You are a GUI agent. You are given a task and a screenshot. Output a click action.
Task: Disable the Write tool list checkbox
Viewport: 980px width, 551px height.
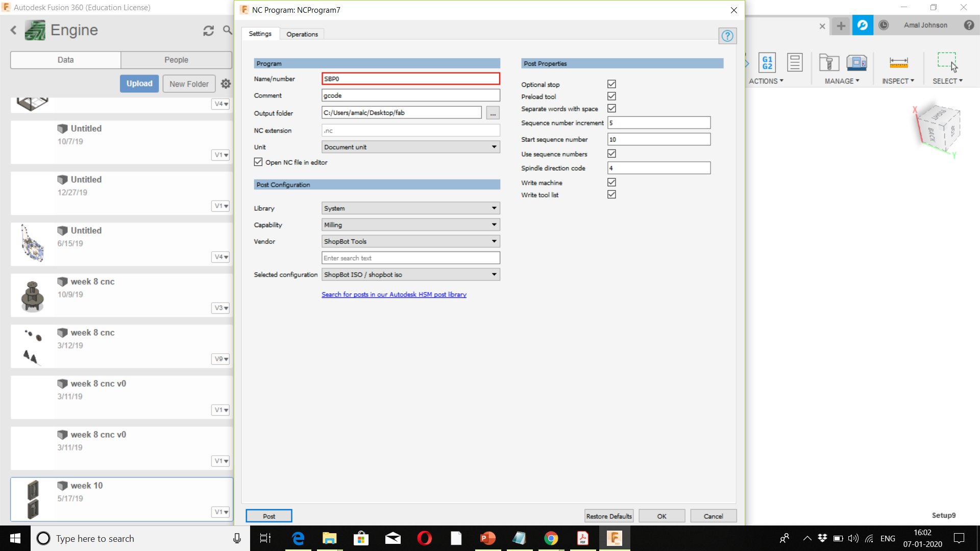pyautogui.click(x=611, y=195)
